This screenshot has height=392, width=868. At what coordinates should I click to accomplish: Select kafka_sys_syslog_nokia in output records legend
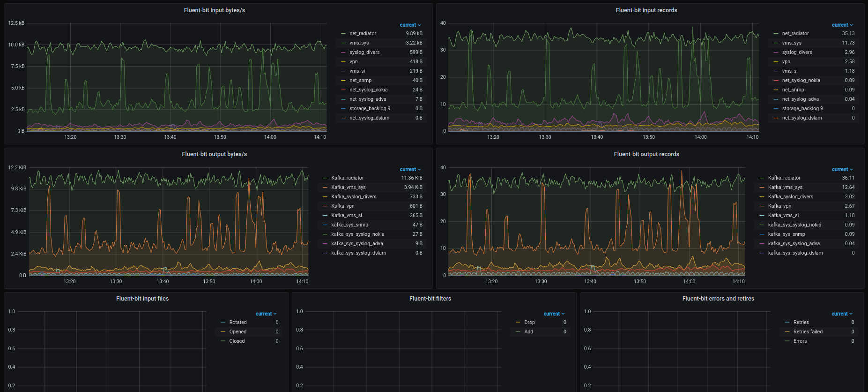pyautogui.click(x=794, y=225)
